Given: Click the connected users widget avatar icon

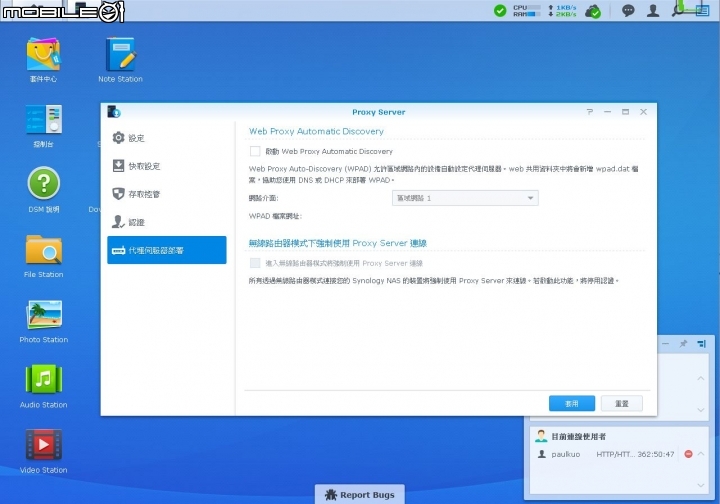Looking at the screenshot, I should click(541, 436).
